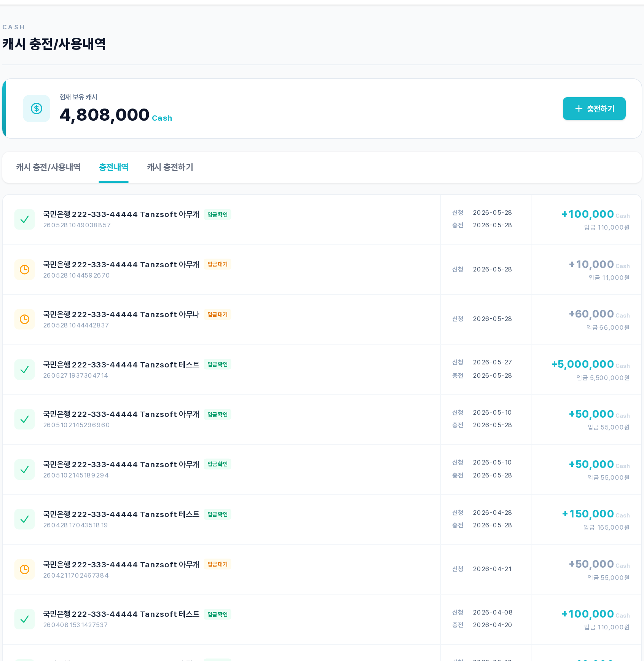644x661 pixels.
Task: Click the 입금 11,000원 deposit text
Action: point(609,278)
